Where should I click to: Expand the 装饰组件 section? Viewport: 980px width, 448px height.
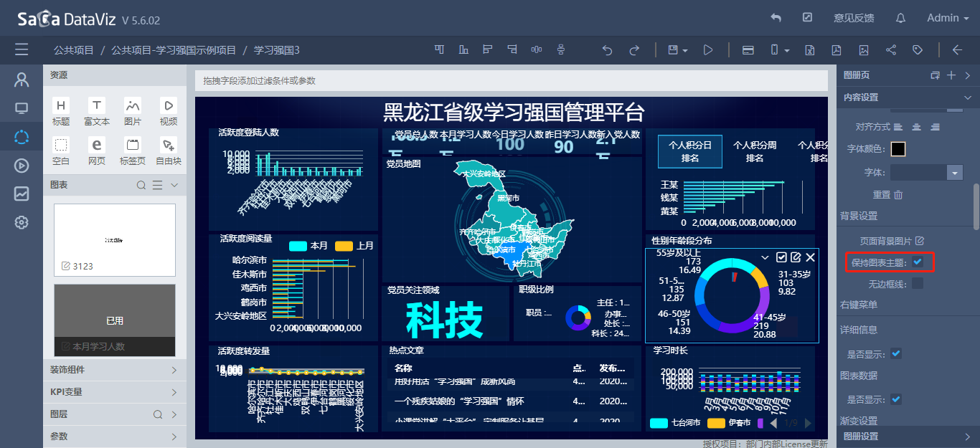click(115, 370)
